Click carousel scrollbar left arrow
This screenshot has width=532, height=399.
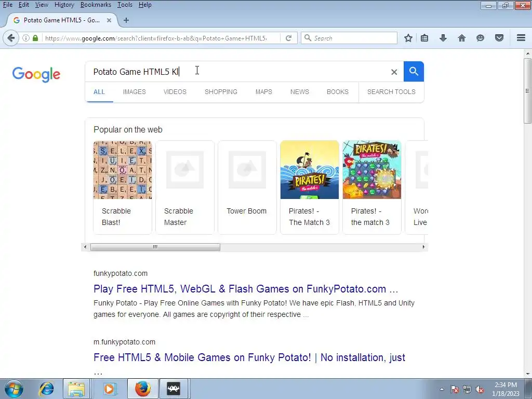[85, 247]
